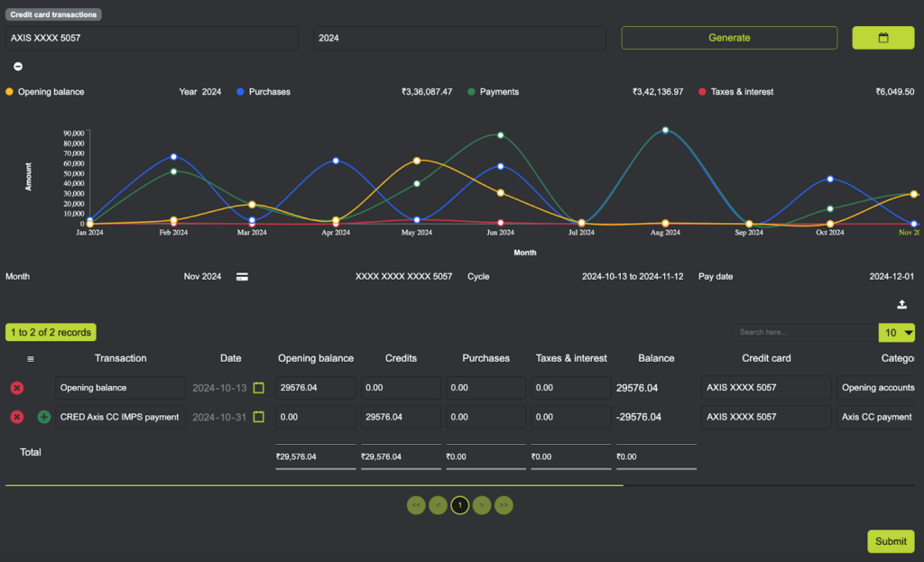
Task: Click the Generate button
Action: 729,38
